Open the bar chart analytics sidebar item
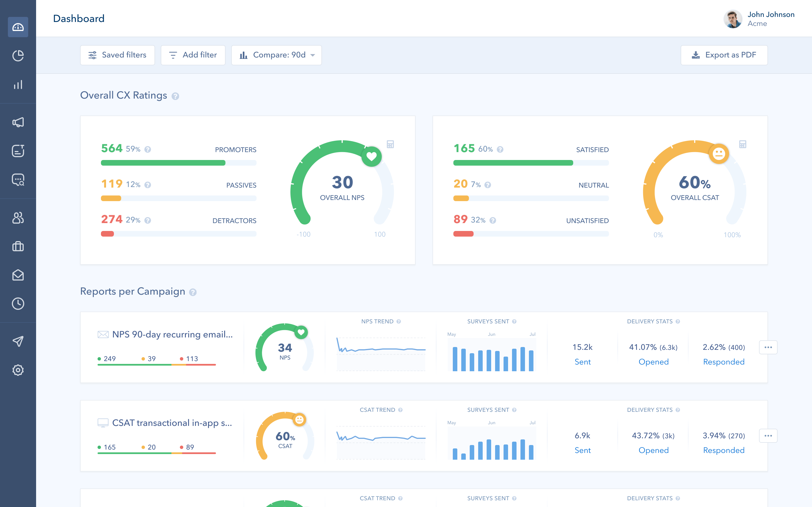Image resolution: width=812 pixels, height=507 pixels. 18,84
